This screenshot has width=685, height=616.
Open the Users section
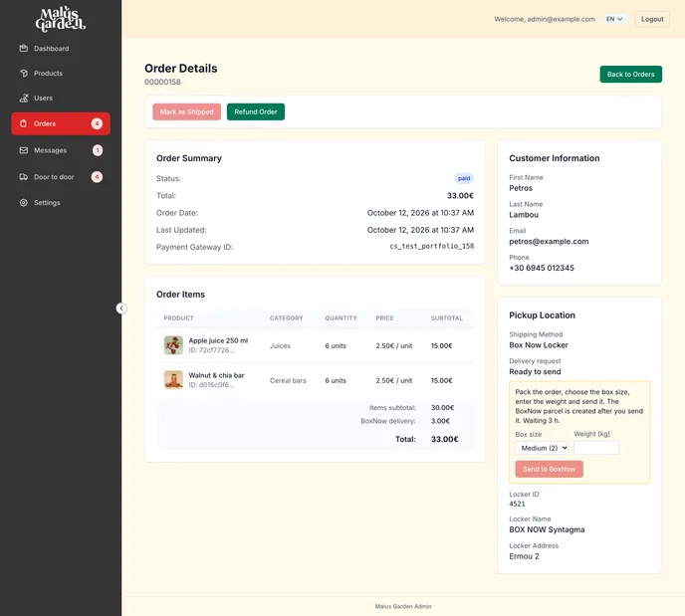[x=61, y=98]
